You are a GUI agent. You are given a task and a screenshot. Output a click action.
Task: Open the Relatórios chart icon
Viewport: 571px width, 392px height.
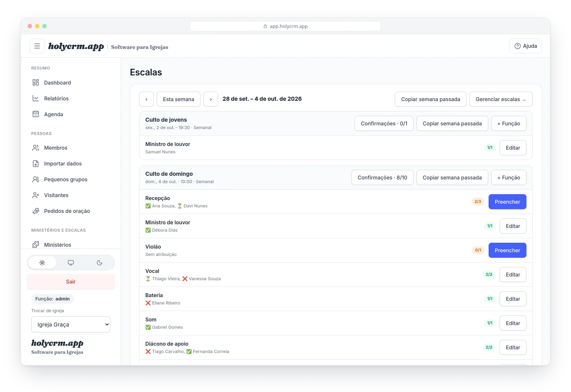point(36,98)
